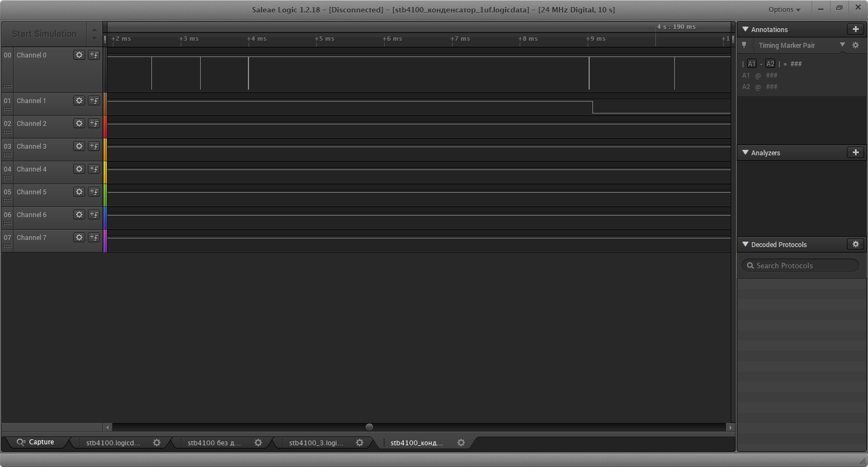Open Channel 3 trigger settings
The width and height of the screenshot is (868, 467).
(x=94, y=146)
